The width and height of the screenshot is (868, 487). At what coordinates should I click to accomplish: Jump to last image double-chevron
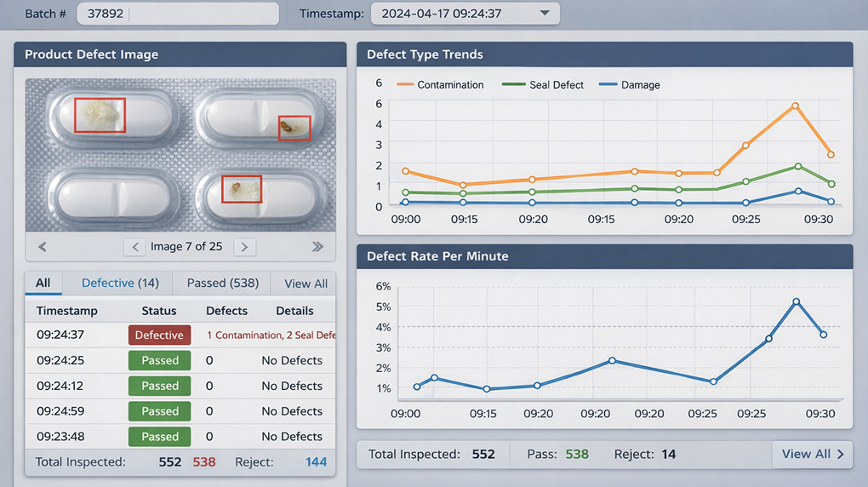[x=317, y=247]
